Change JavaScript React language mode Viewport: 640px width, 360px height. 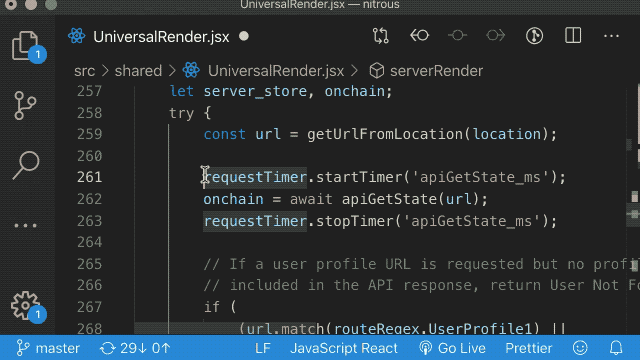point(344,348)
